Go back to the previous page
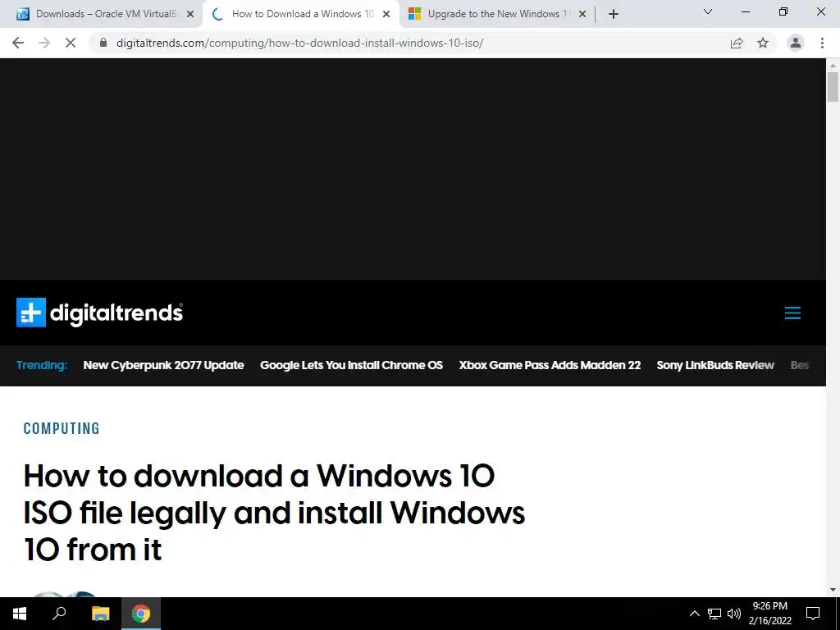The image size is (840, 630). pos(18,43)
